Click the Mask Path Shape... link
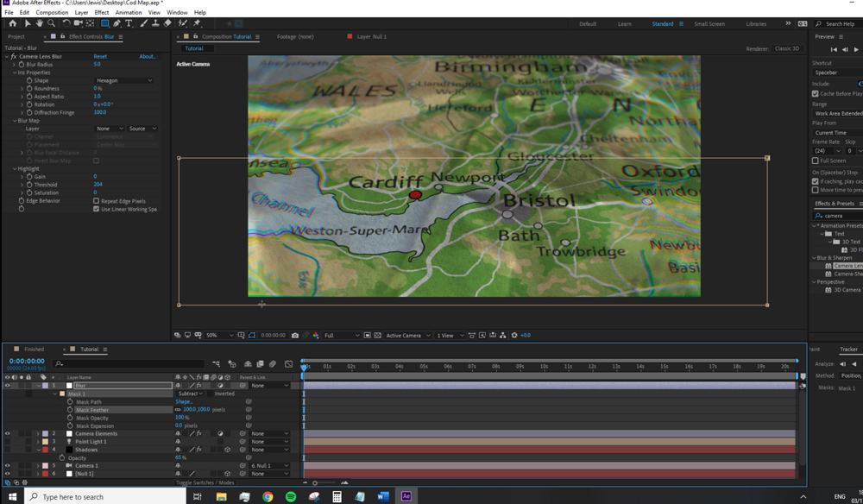 (x=184, y=401)
